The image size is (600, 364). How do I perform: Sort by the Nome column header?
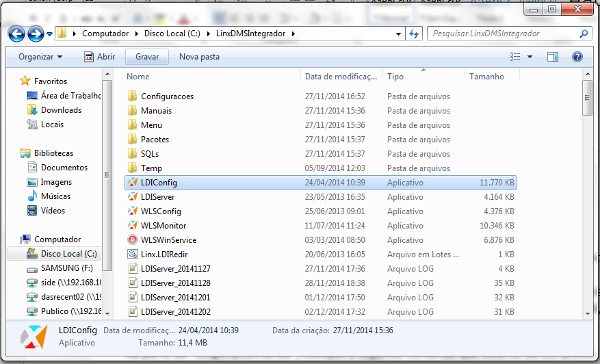(x=138, y=77)
